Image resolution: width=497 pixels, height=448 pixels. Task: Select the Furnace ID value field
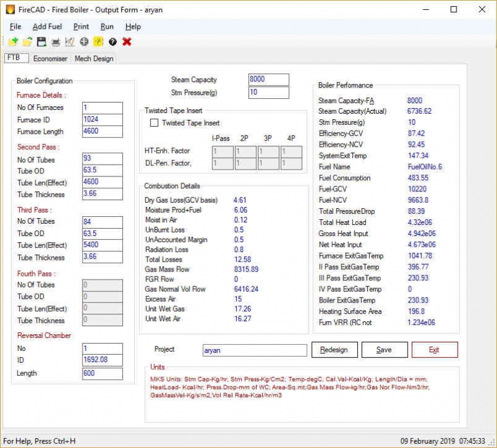[x=103, y=119]
